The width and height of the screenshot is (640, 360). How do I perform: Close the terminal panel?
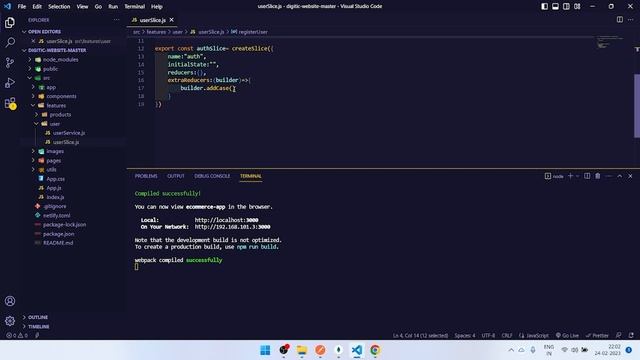click(630, 176)
